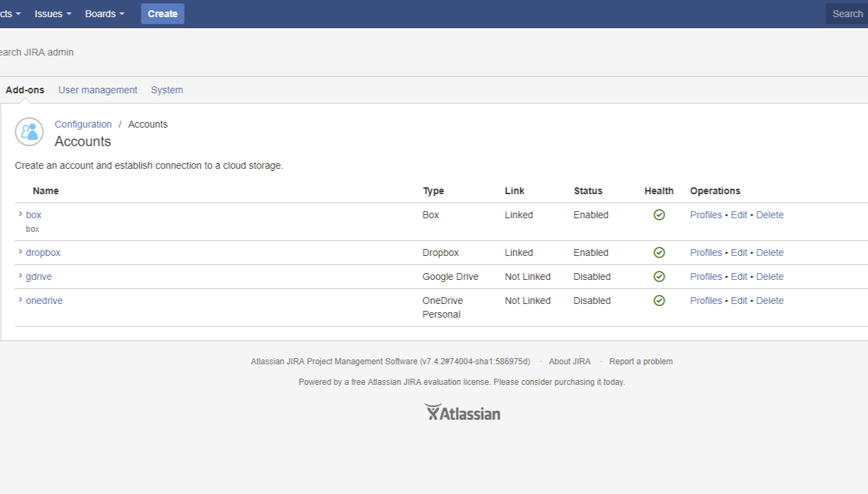The image size is (868, 494).
Task: Delete the gdrive account
Action: point(770,277)
